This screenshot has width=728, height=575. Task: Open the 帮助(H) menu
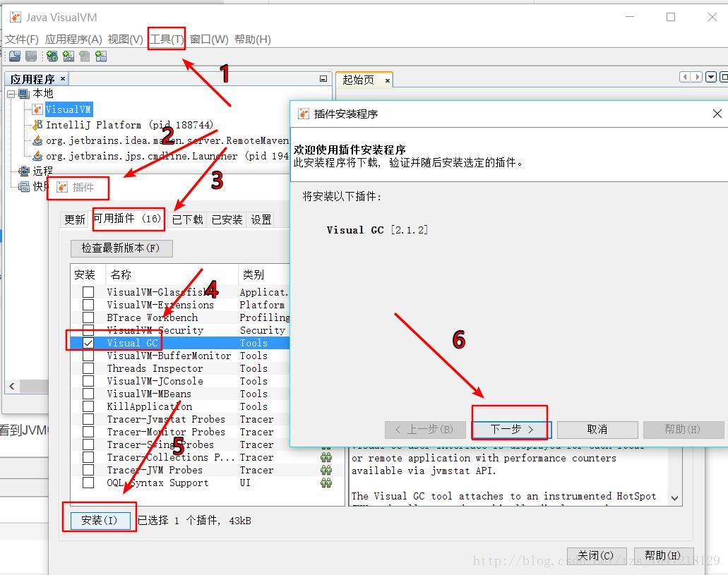(x=253, y=40)
